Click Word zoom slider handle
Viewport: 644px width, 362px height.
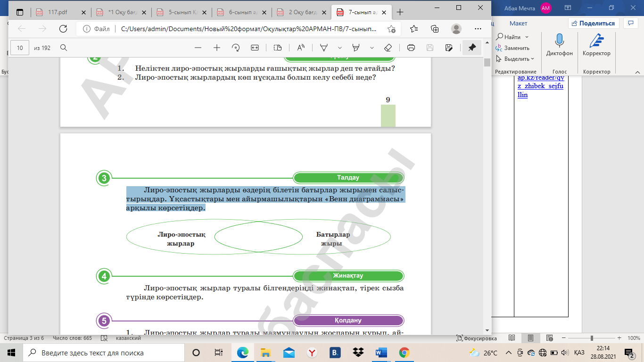tap(592, 338)
